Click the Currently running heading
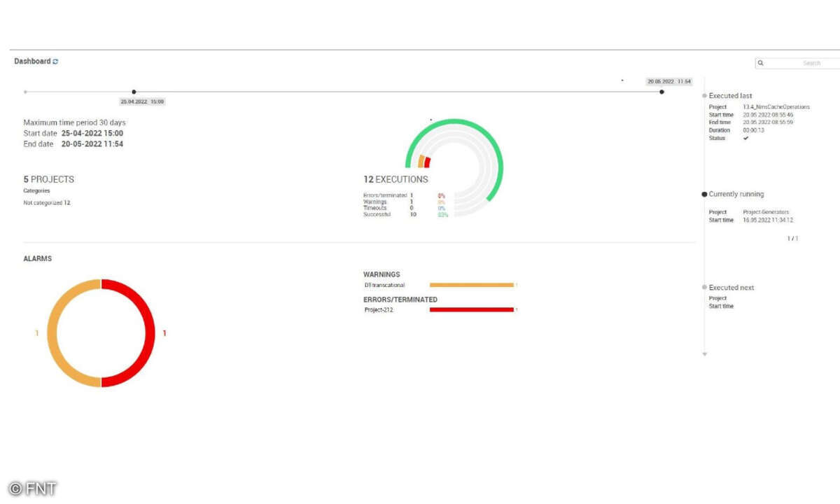Viewport: 840px width, 504px height. [x=736, y=194]
